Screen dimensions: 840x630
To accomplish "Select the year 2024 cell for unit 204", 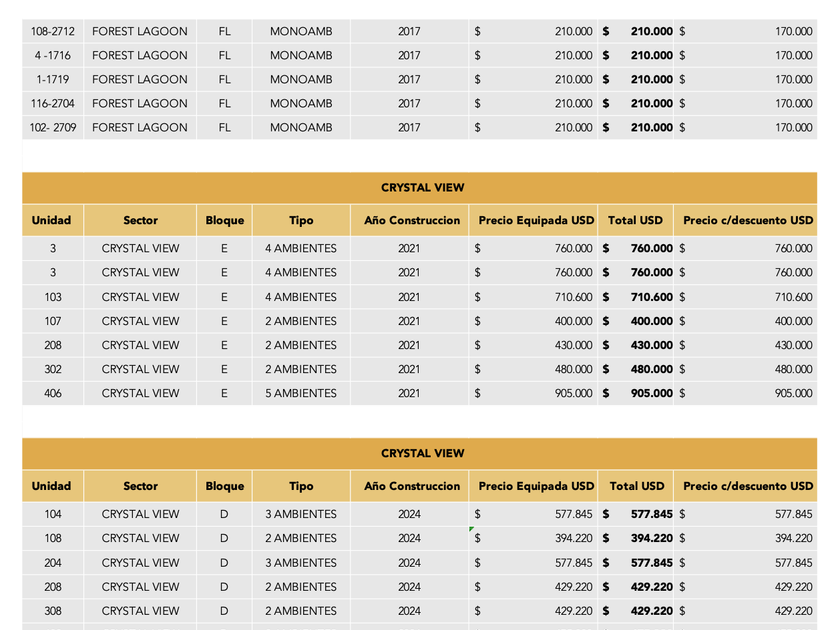I will point(409,563).
